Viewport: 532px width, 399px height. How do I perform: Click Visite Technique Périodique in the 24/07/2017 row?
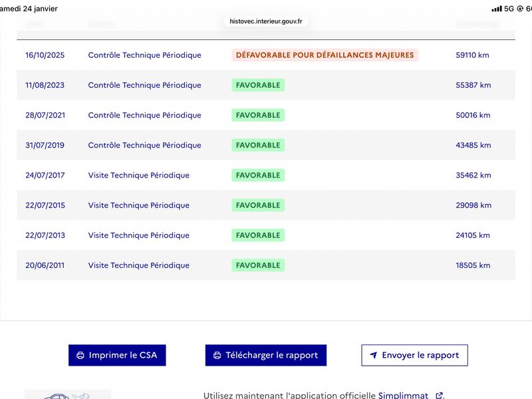[x=139, y=175]
